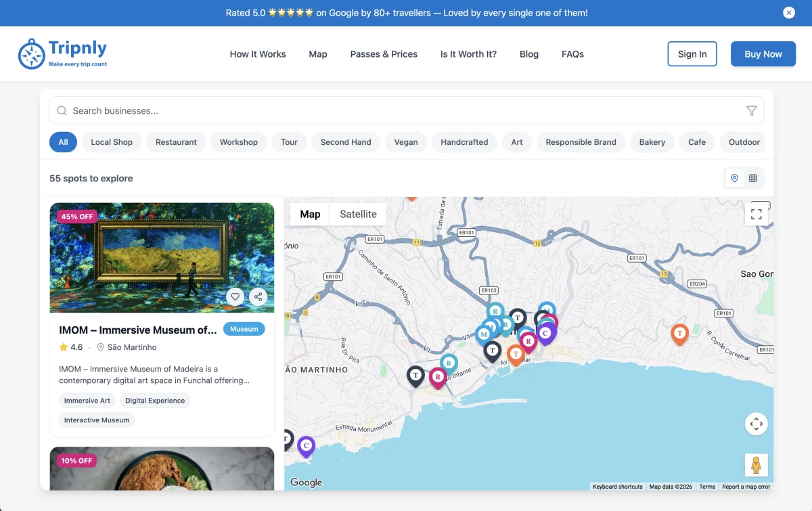Share the IMOM listing
This screenshot has width=812, height=511.
258,296
